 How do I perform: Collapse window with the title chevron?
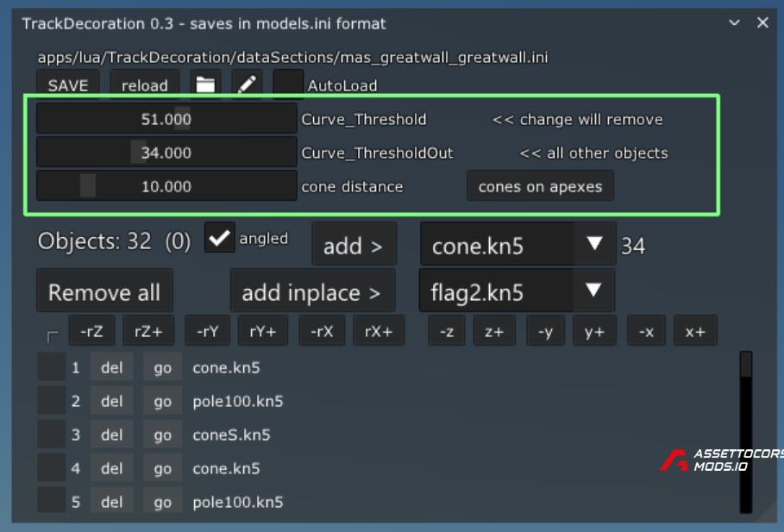pyautogui.click(x=734, y=22)
